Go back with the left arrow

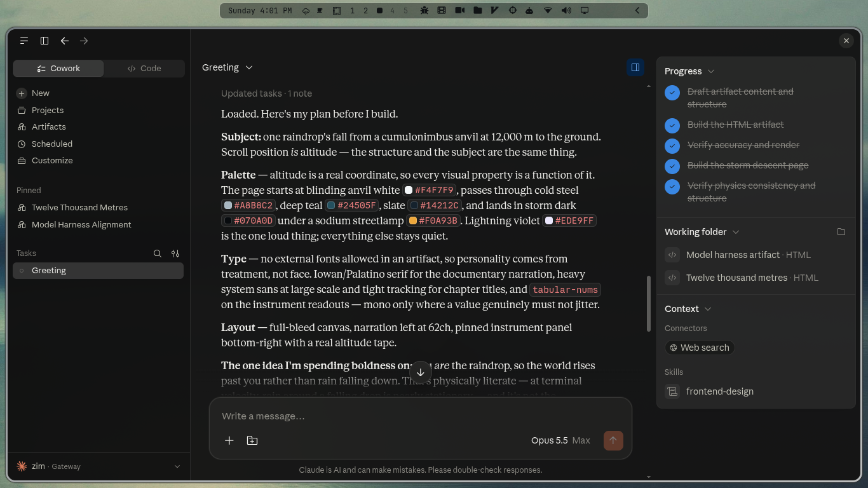[65, 41]
